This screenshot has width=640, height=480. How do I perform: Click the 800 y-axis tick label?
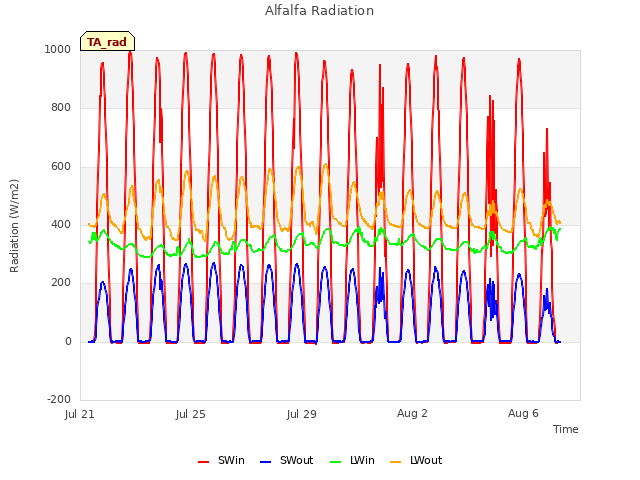pyautogui.click(x=61, y=108)
